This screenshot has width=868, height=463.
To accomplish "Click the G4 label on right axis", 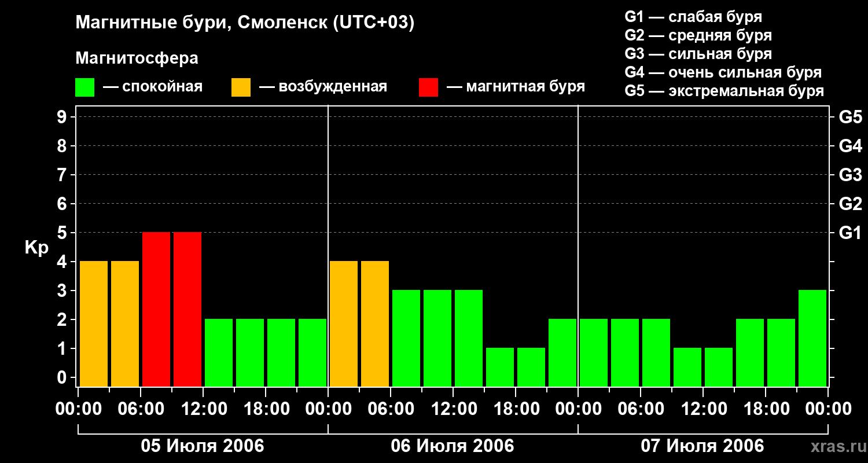I will pos(850,146).
